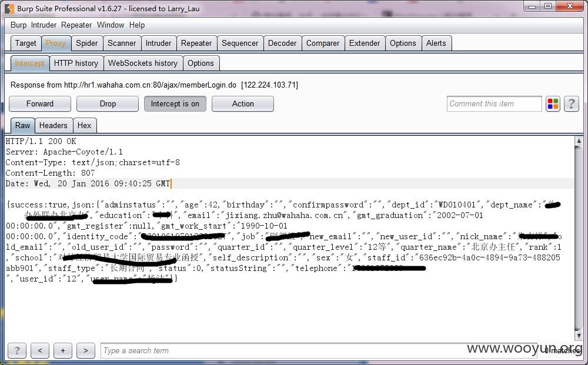Select the Intercept sub-tab
588x365 pixels.
[x=29, y=63]
